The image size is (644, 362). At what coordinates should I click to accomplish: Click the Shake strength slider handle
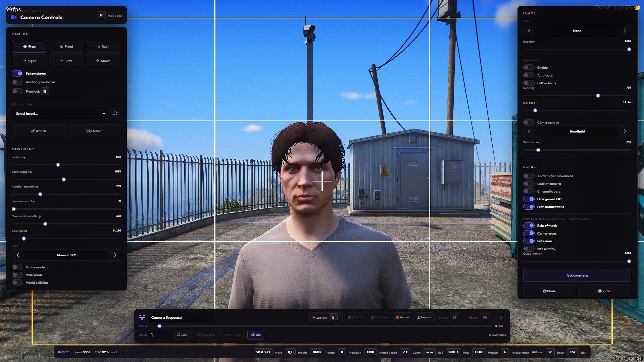pos(538,150)
